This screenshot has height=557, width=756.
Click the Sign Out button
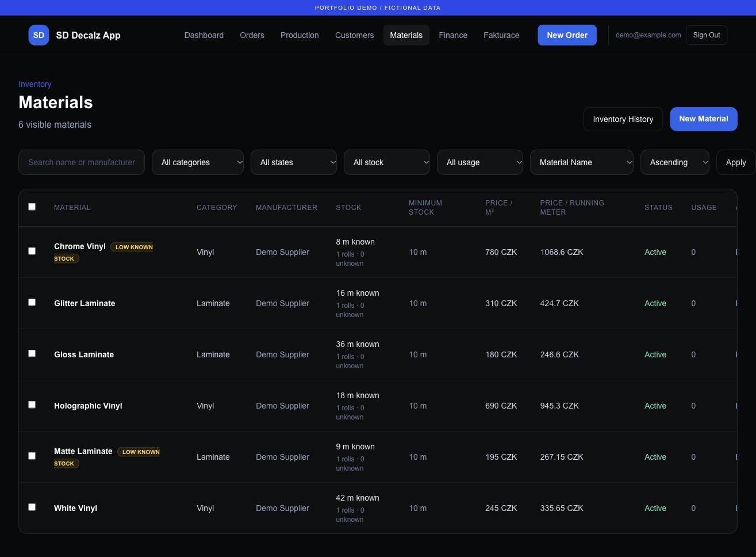click(x=707, y=35)
